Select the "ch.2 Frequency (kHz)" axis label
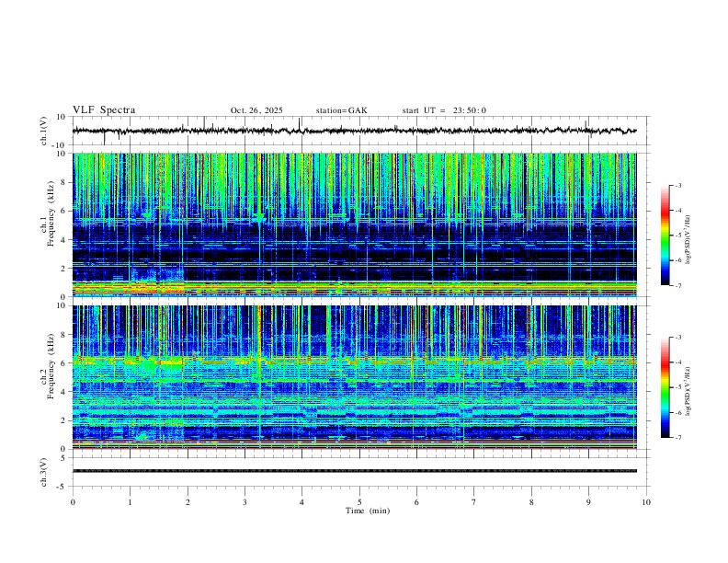728x563 pixels. (x=47, y=368)
